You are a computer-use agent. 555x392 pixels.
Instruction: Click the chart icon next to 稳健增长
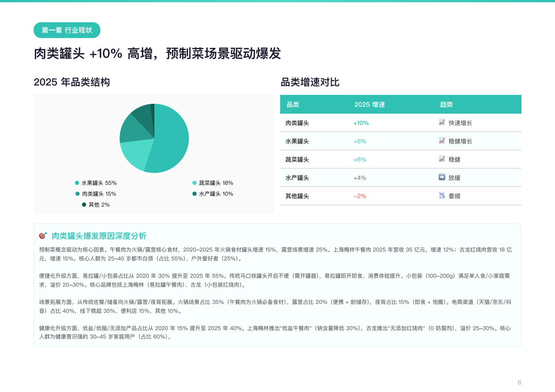[x=442, y=141]
